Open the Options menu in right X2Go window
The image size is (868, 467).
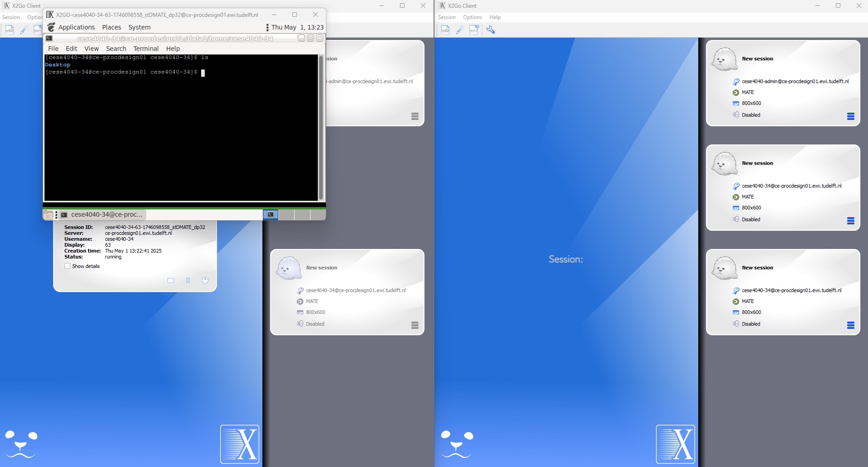[473, 17]
